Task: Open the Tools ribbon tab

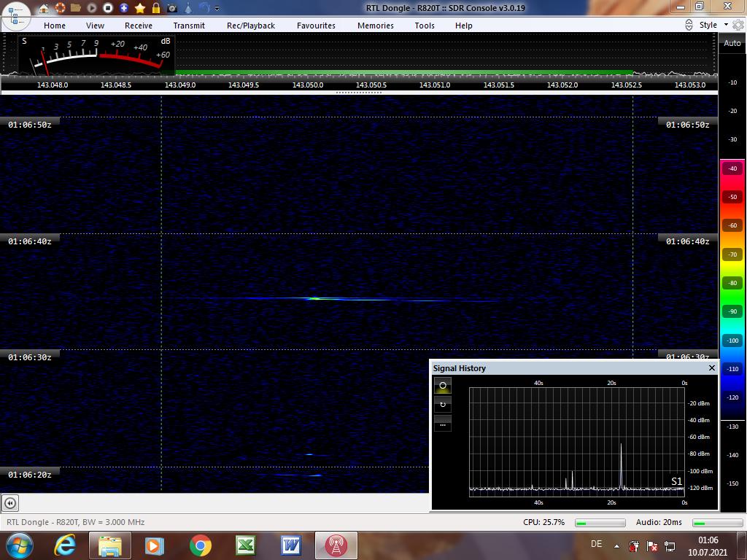Action: (x=425, y=26)
